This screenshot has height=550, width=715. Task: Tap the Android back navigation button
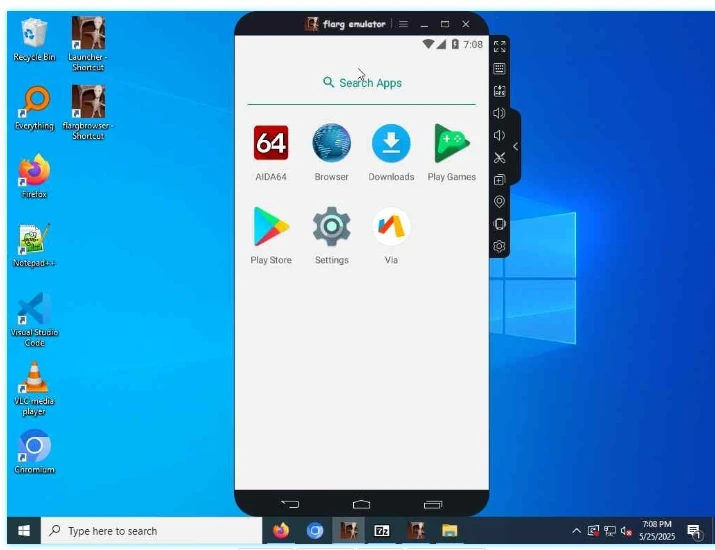[290, 504]
